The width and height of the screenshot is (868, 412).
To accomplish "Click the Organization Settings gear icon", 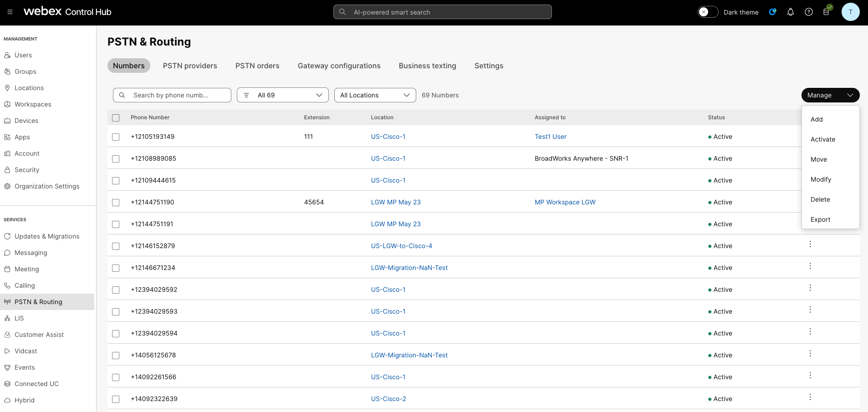I will click(x=7, y=186).
